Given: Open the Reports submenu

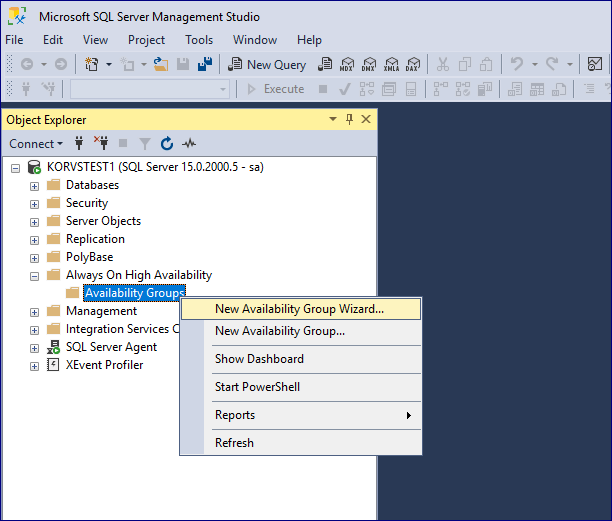Looking at the screenshot, I should coord(301,415).
